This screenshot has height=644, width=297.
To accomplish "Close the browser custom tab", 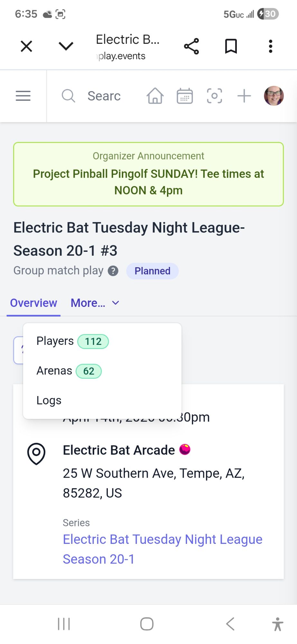I will point(26,46).
